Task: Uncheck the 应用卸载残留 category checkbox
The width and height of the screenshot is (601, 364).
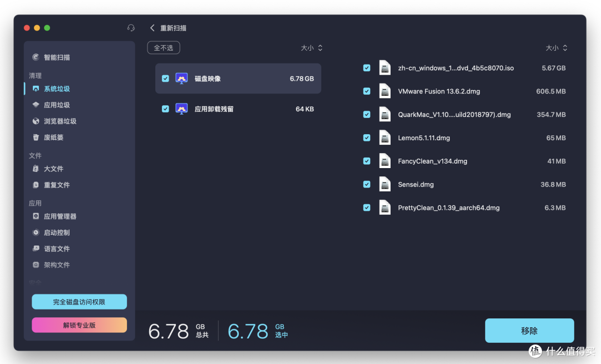Action: click(165, 109)
